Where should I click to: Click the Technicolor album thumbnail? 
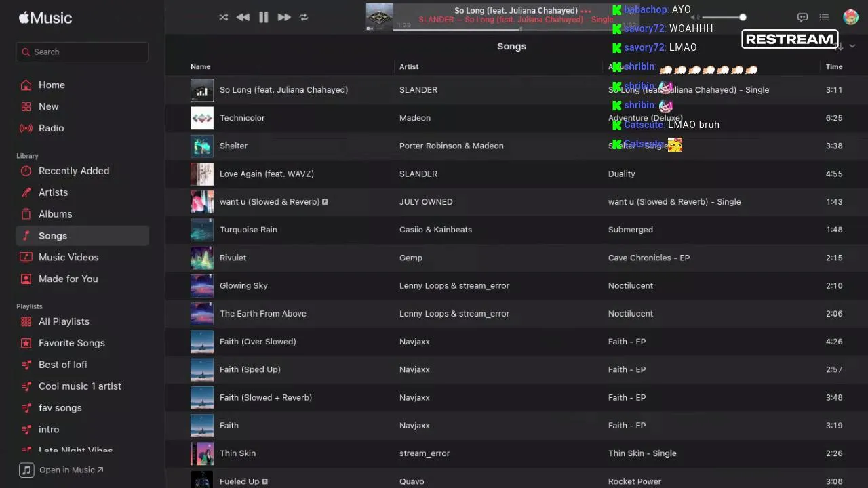(x=202, y=118)
